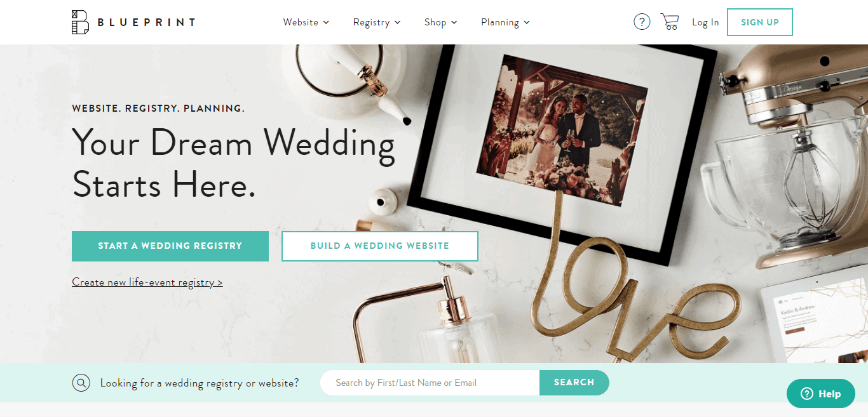868x417 pixels.
Task: Open the help question mark icon in header
Action: 642,22
